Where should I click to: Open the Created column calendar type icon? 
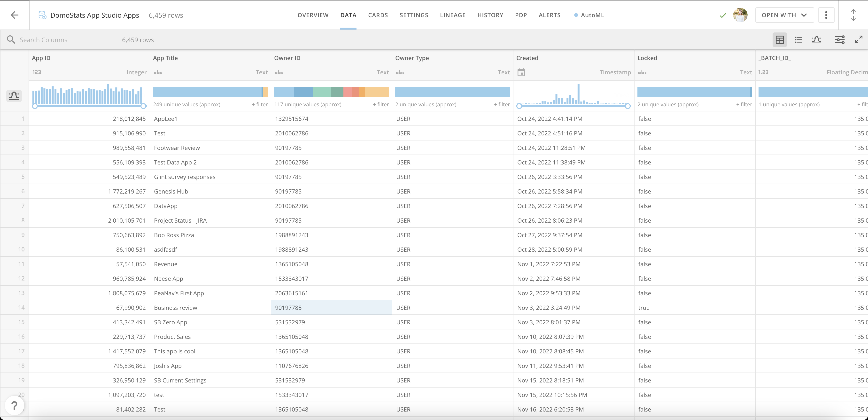click(x=521, y=72)
